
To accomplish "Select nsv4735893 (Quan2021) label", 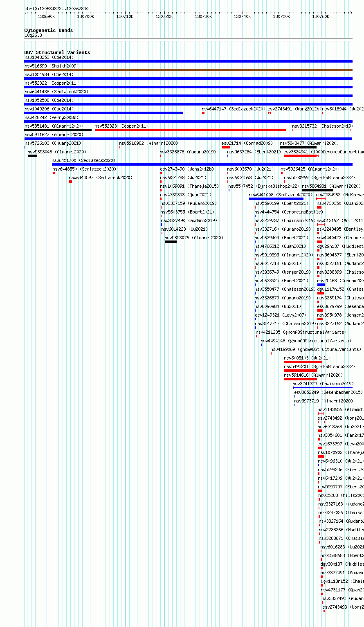I will [x=186, y=195].
